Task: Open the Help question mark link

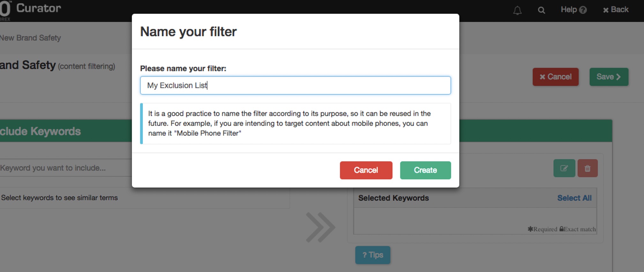Action: click(573, 10)
